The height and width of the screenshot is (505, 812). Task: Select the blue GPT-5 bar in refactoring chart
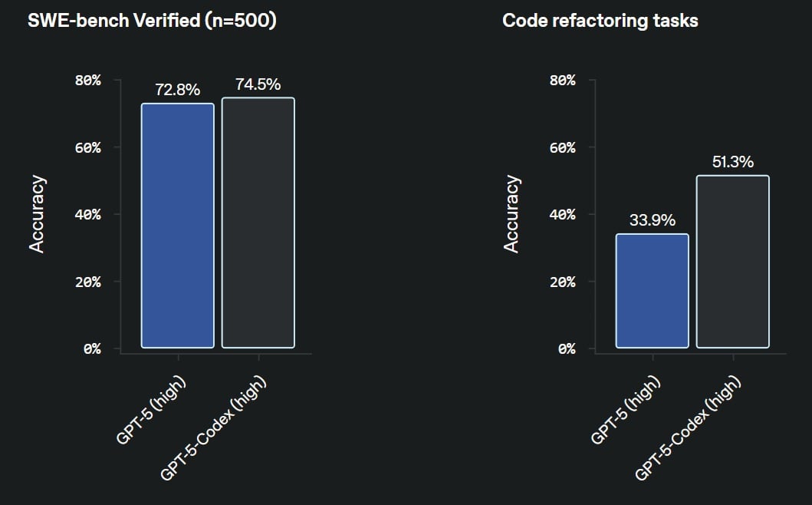click(653, 291)
